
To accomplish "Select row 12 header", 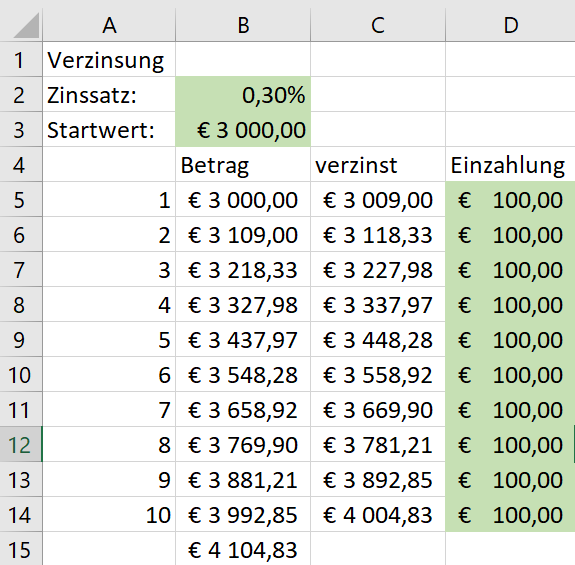I will (x=21, y=444).
